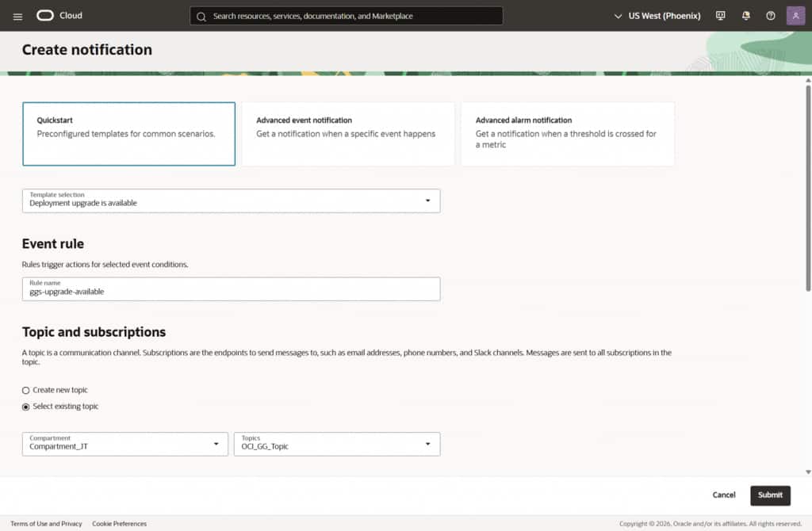Click the scrollbar down arrow
Viewport: 812px width, 531px height.
(808, 472)
